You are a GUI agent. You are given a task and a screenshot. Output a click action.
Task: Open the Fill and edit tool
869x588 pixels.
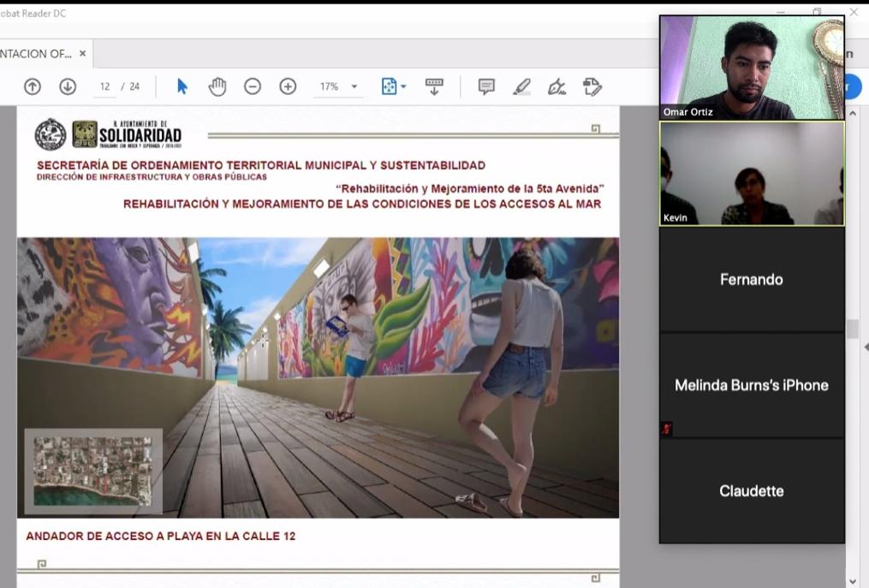tap(592, 86)
